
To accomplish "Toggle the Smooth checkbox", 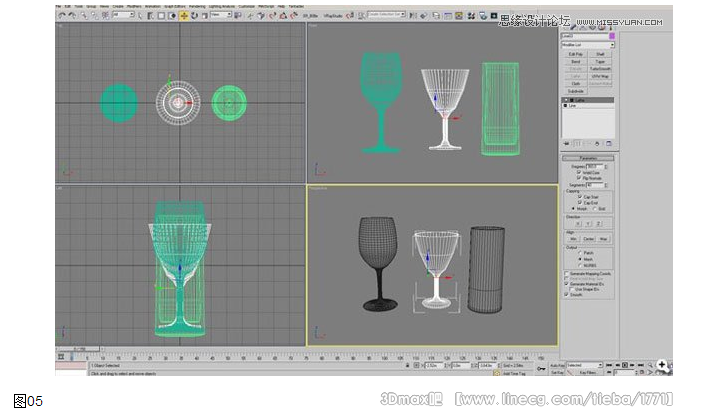I will [566, 295].
